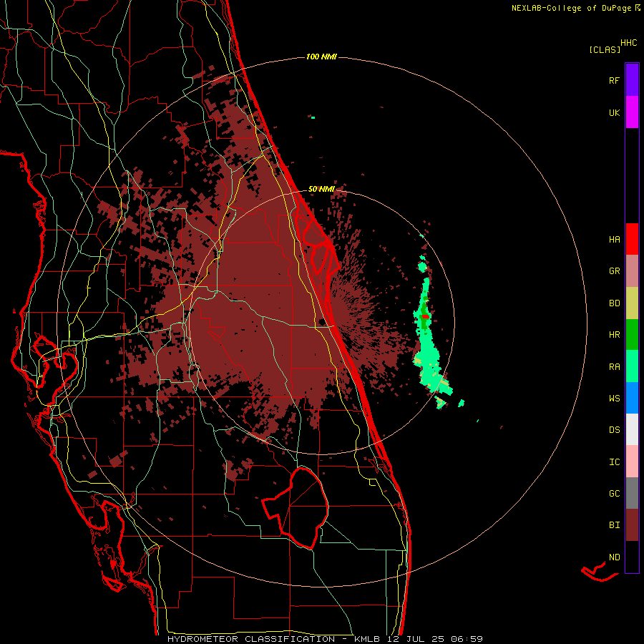Screen dimensions: 644x644
Task: Click the UK magenta legend swatch
Action: [x=632, y=112]
